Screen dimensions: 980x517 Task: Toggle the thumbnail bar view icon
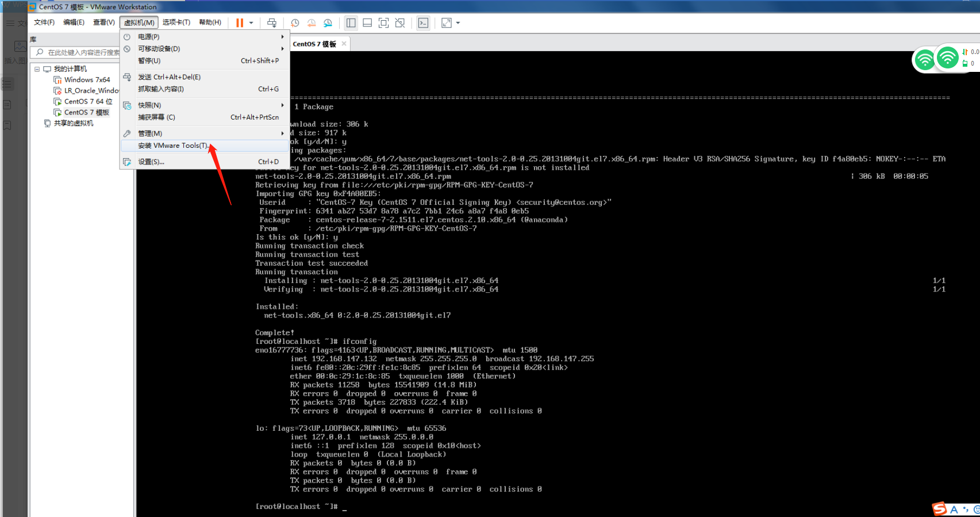(x=367, y=23)
